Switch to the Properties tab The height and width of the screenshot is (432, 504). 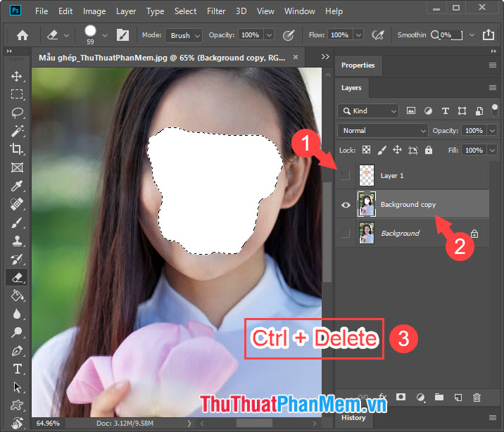tap(358, 65)
